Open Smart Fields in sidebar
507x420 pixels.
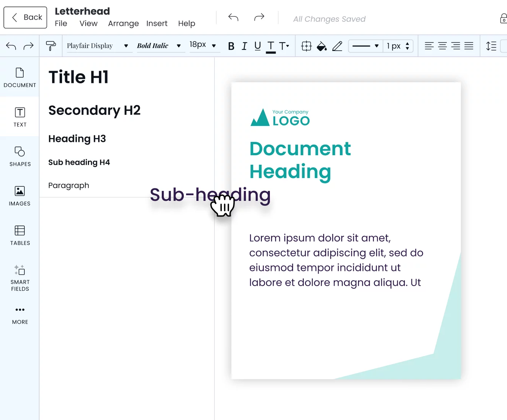(20, 278)
